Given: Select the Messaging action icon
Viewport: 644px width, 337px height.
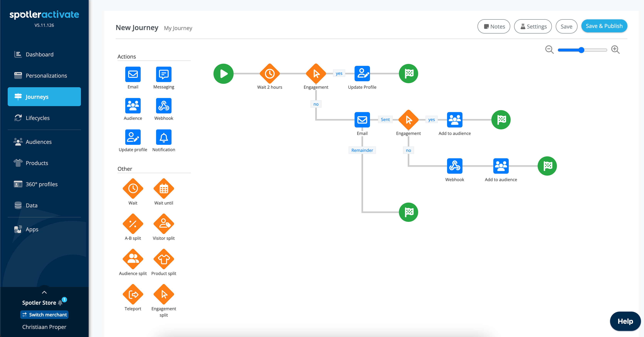Looking at the screenshot, I should (x=163, y=74).
